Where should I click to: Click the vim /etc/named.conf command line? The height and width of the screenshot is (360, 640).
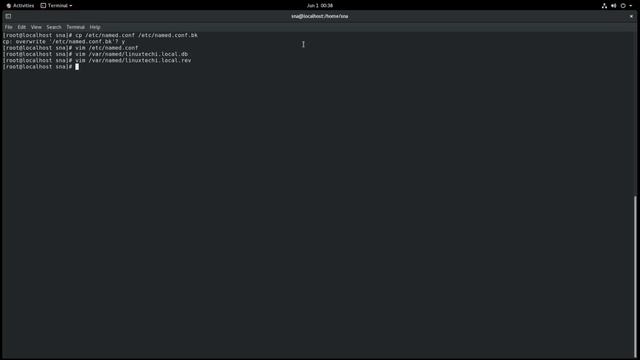70,48
